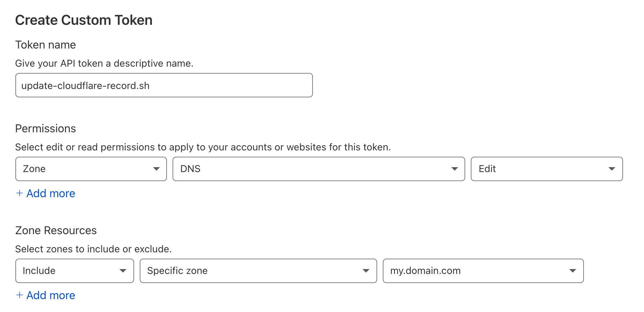Viewport: 644px width, 312px height.
Task: Open the my.domain.com zone dropdown
Action: point(483,271)
